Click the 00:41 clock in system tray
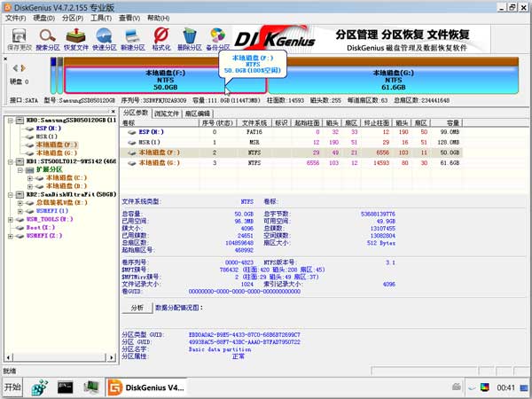 tap(505, 387)
